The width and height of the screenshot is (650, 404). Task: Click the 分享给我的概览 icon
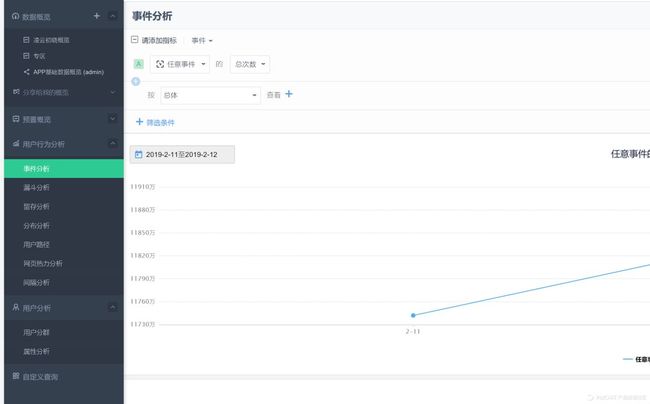coord(16,92)
